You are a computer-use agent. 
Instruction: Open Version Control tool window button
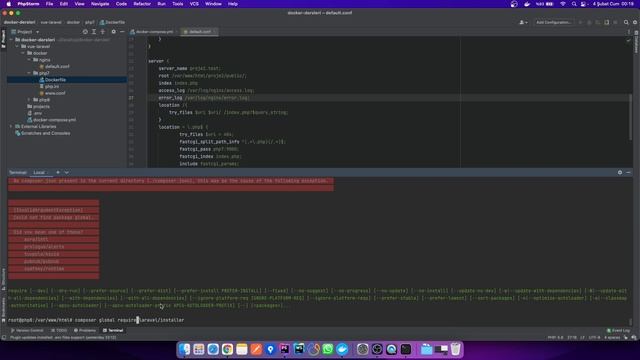27,330
